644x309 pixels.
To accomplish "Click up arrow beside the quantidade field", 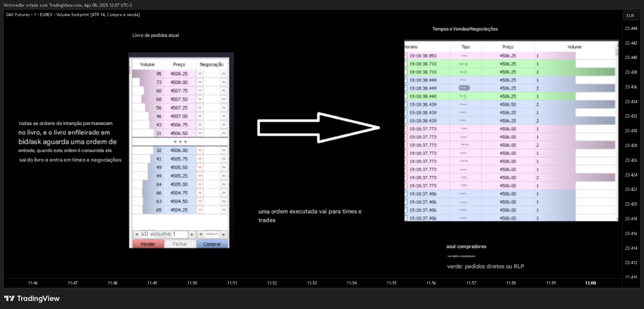I will [223, 234].
